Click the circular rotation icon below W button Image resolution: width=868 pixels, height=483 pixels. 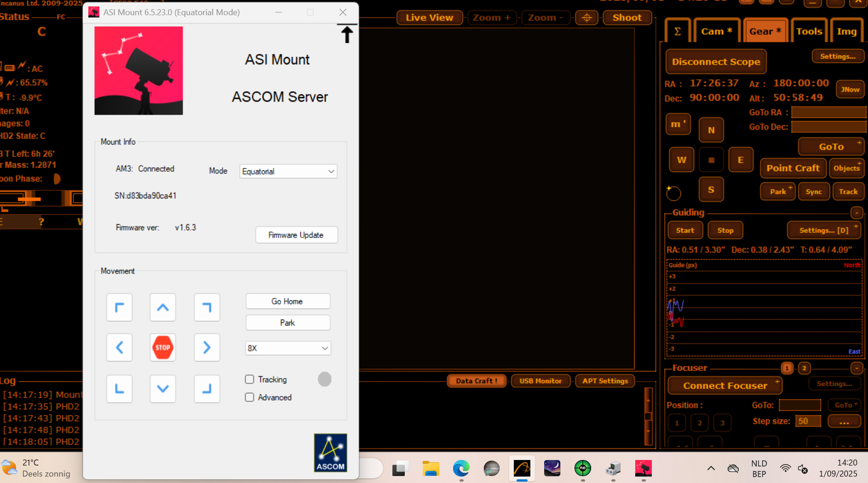[x=673, y=193]
